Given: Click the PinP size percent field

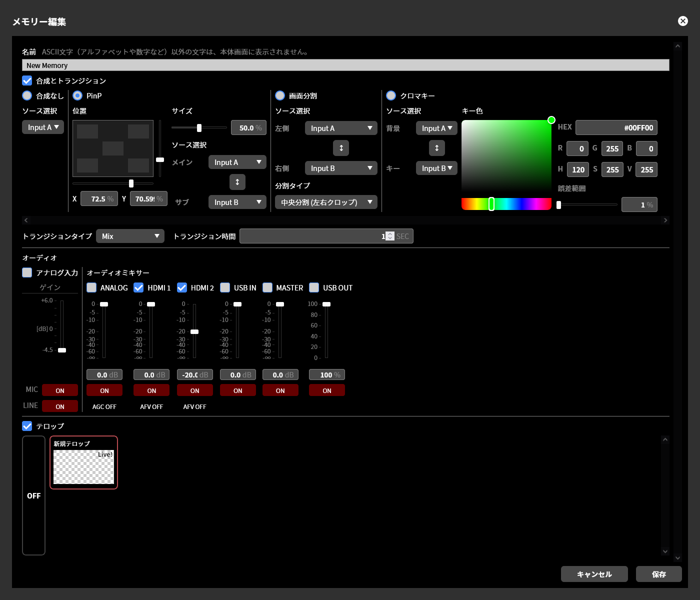Looking at the screenshot, I should (x=248, y=127).
